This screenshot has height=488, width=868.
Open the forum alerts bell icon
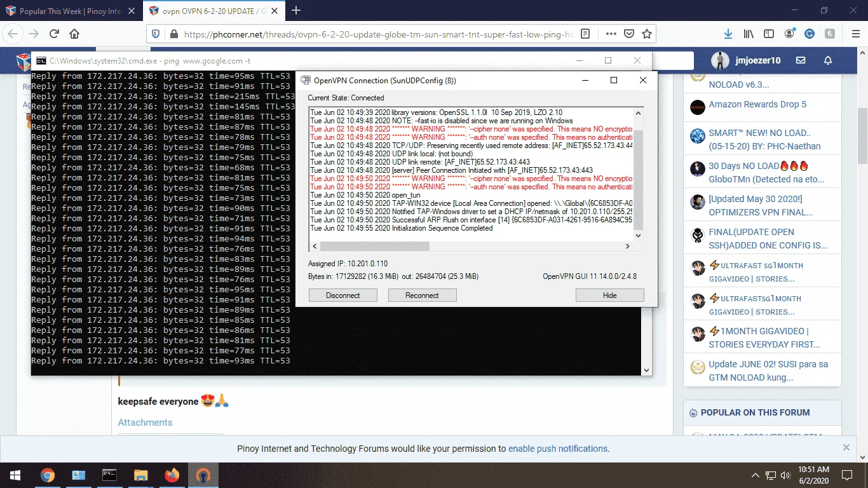(828, 60)
